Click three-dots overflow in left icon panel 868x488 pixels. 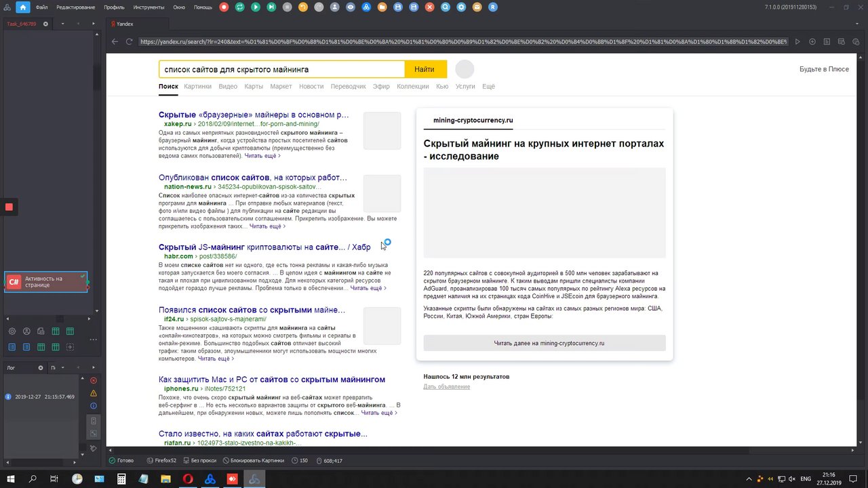pos(94,339)
